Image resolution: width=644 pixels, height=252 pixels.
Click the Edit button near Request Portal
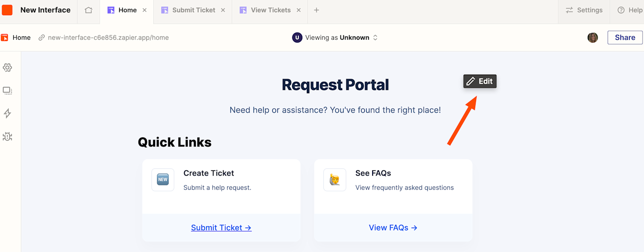[480, 82]
